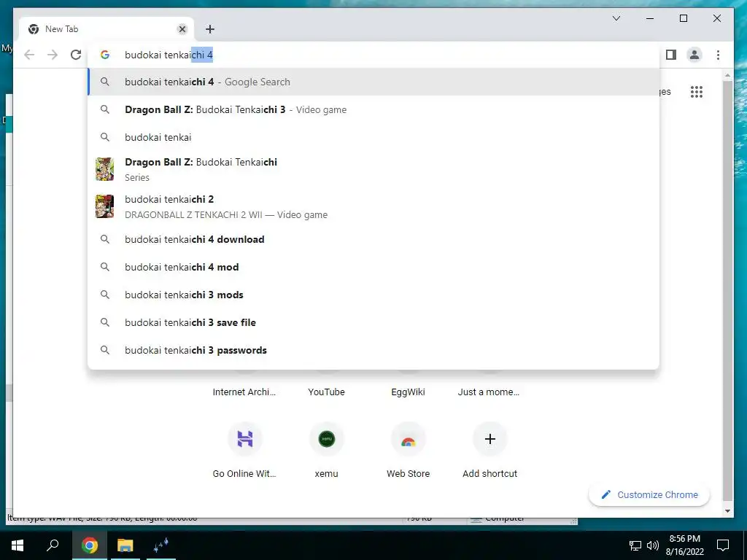Open the profile avatar menu
Screen dimensions: 747x560
[x=694, y=55]
